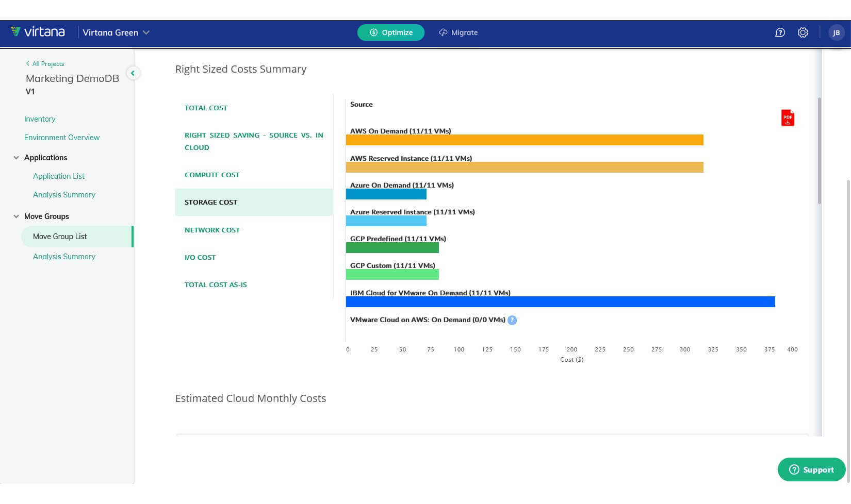The image size is (851, 504).
Task: Switch to the Migrate module
Action: point(458,32)
